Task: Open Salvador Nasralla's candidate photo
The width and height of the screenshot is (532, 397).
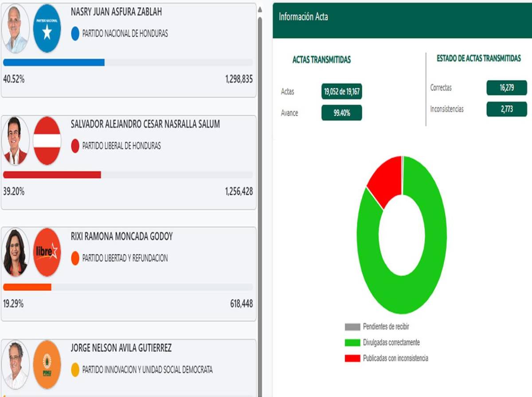Action: coord(16,141)
